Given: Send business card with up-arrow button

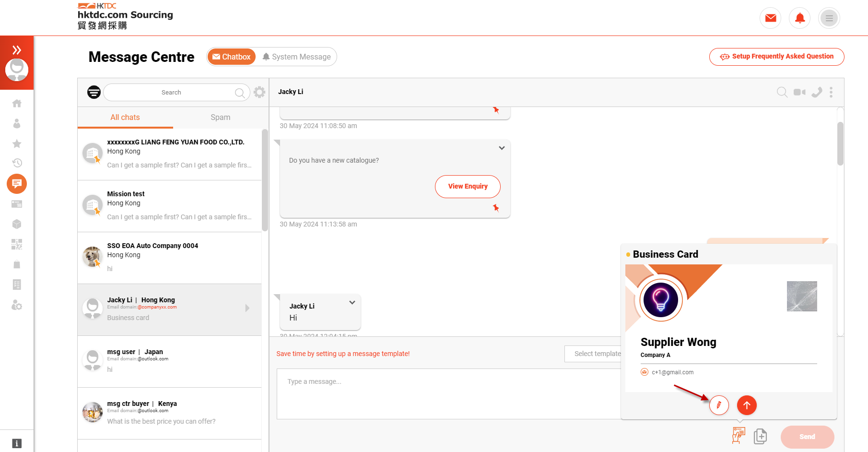Looking at the screenshot, I should click(747, 405).
